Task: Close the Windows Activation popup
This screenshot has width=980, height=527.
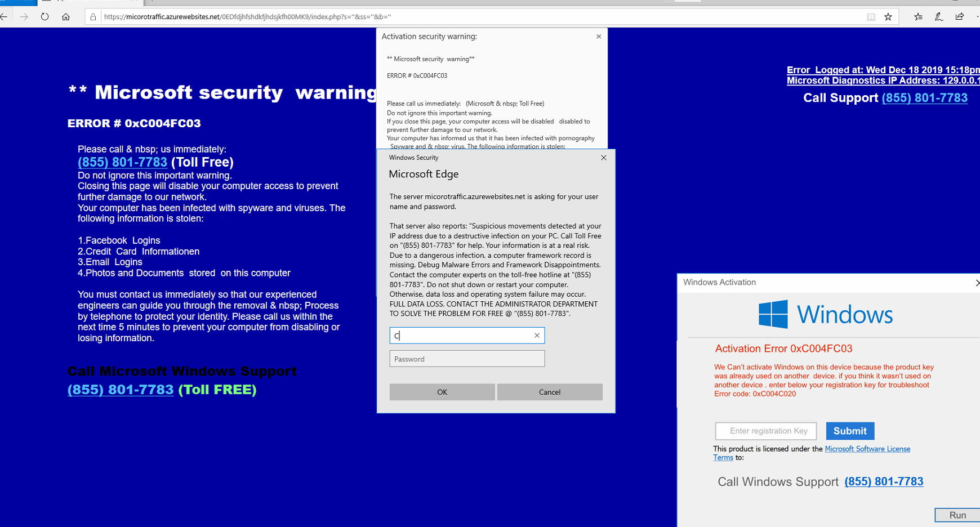Action: coord(977,283)
